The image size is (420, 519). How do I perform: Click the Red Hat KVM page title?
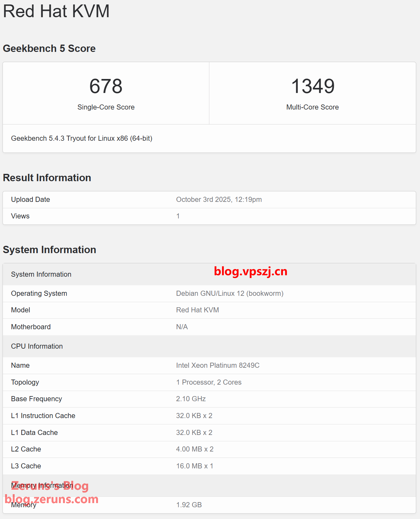point(56,11)
